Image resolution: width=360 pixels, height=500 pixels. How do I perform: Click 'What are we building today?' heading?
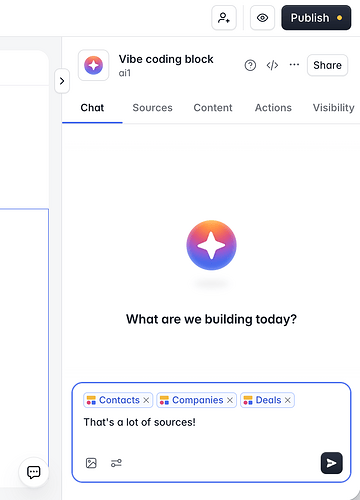(x=211, y=319)
